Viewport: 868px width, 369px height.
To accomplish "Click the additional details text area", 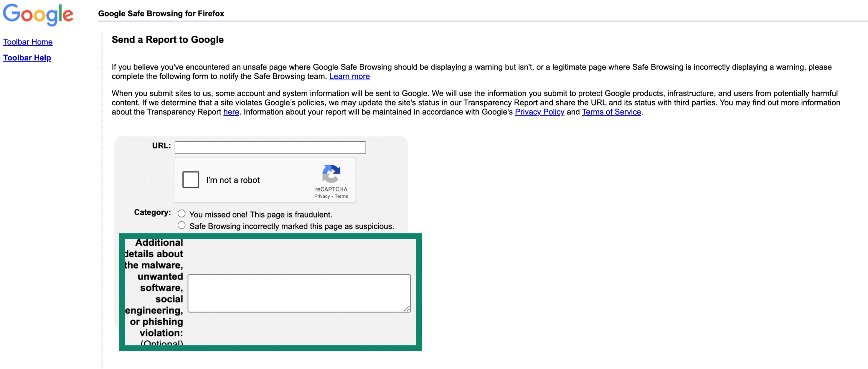I will (298, 293).
